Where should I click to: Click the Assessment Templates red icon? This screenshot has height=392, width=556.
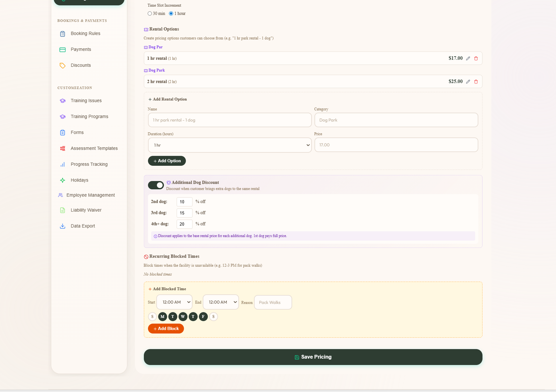63,148
